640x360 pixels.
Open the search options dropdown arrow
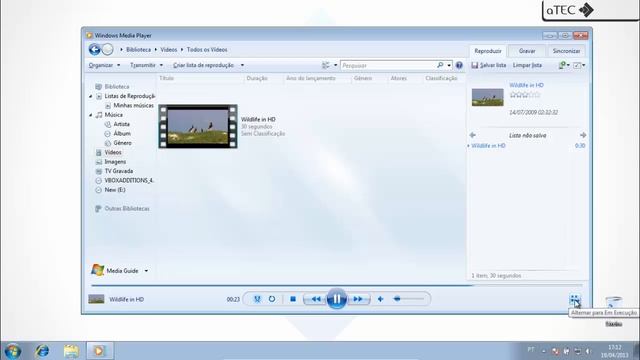[x=449, y=65]
